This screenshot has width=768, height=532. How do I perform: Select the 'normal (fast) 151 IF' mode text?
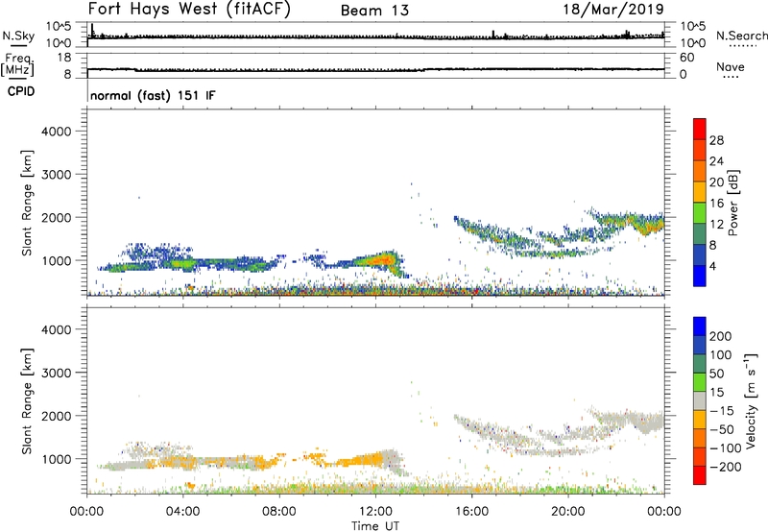(x=153, y=95)
